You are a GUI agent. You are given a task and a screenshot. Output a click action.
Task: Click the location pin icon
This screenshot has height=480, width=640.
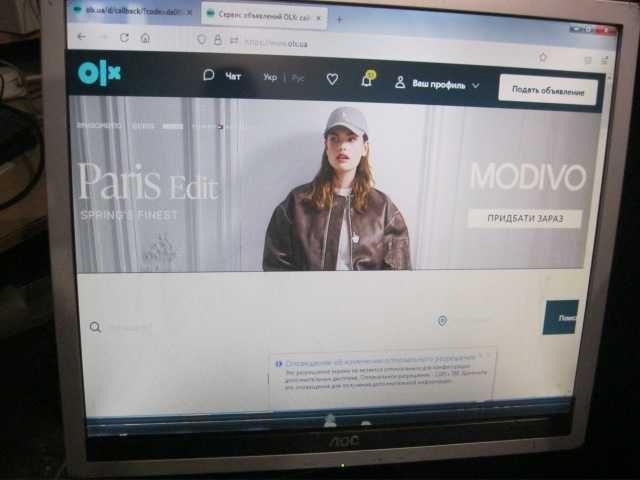click(442, 321)
